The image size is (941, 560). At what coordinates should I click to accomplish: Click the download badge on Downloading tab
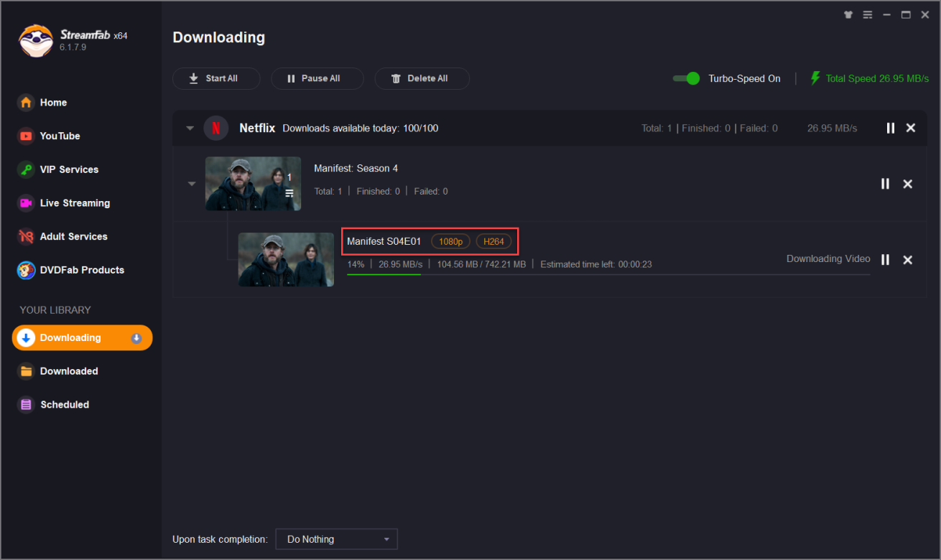(x=136, y=338)
